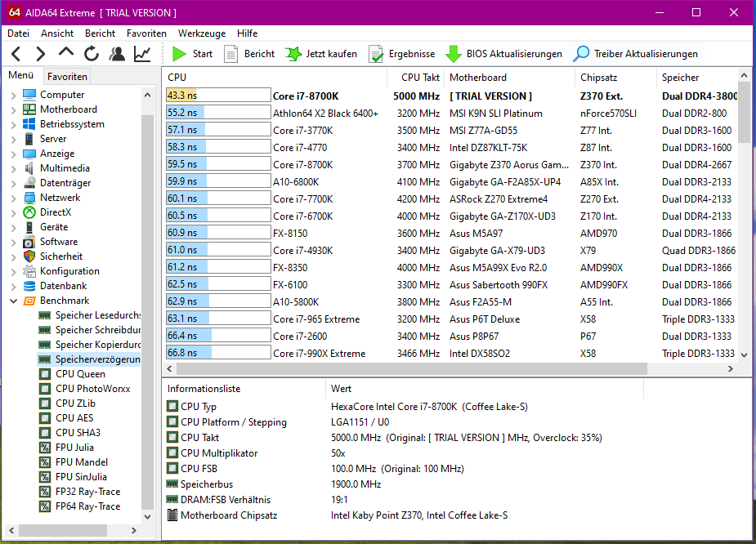Switch to the Favoriten sidebar tab
This screenshot has height=544, width=756.
click(x=67, y=77)
